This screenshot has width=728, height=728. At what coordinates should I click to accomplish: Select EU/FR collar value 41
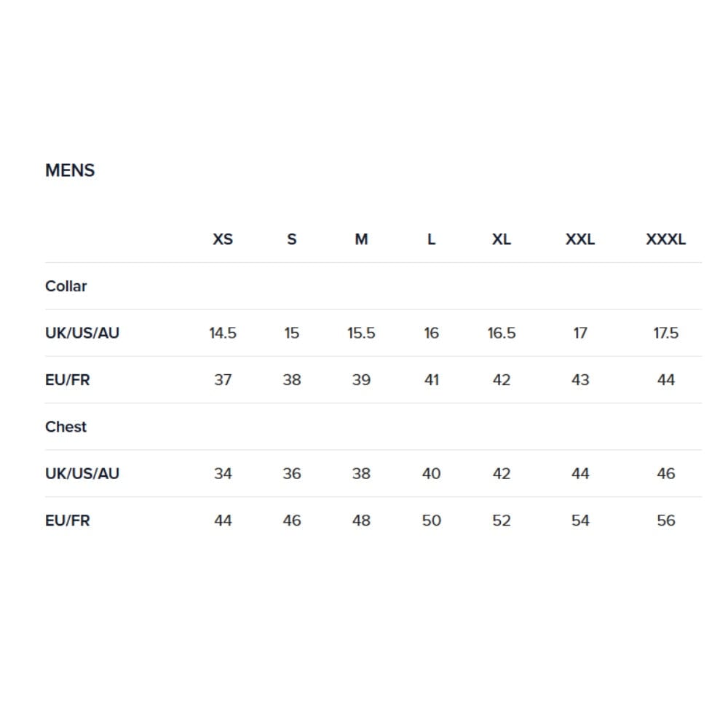[x=431, y=380]
